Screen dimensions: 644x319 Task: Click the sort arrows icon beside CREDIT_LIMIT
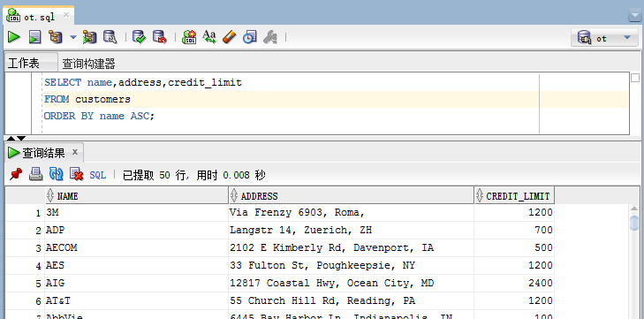click(x=480, y=195)
